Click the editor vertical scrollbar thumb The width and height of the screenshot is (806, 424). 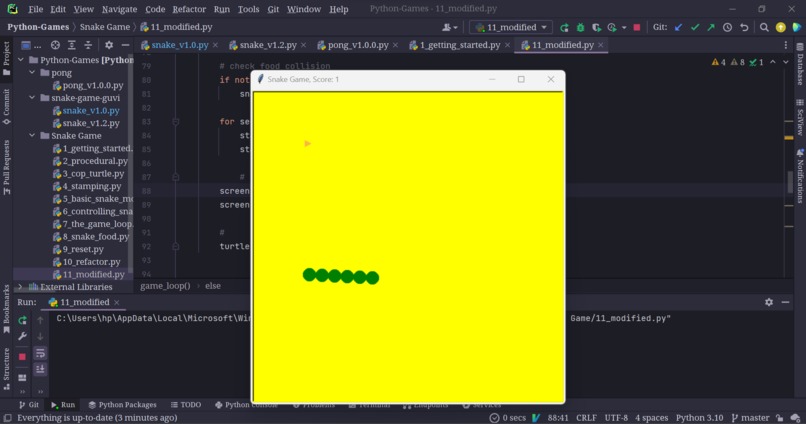(791, 182)
